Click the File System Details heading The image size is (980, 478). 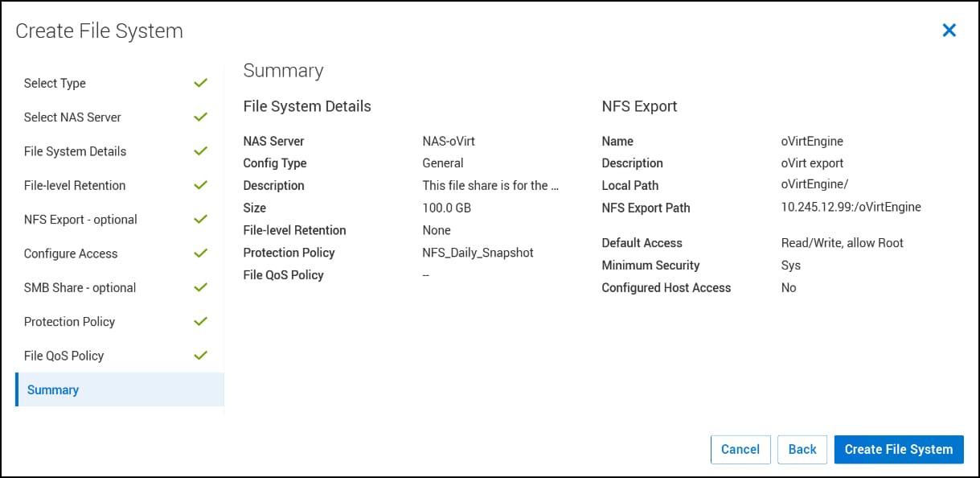coord(307,106)
